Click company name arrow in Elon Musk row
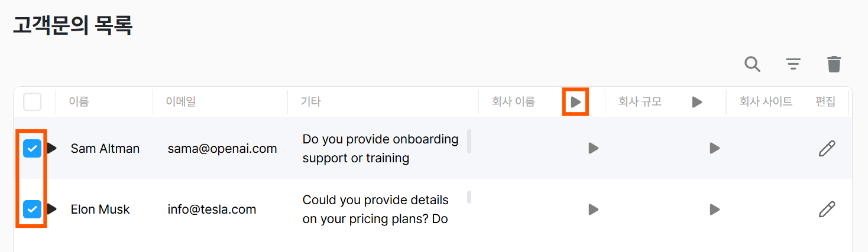The width and height of the screenshot is (868, 252). point(594,209)
